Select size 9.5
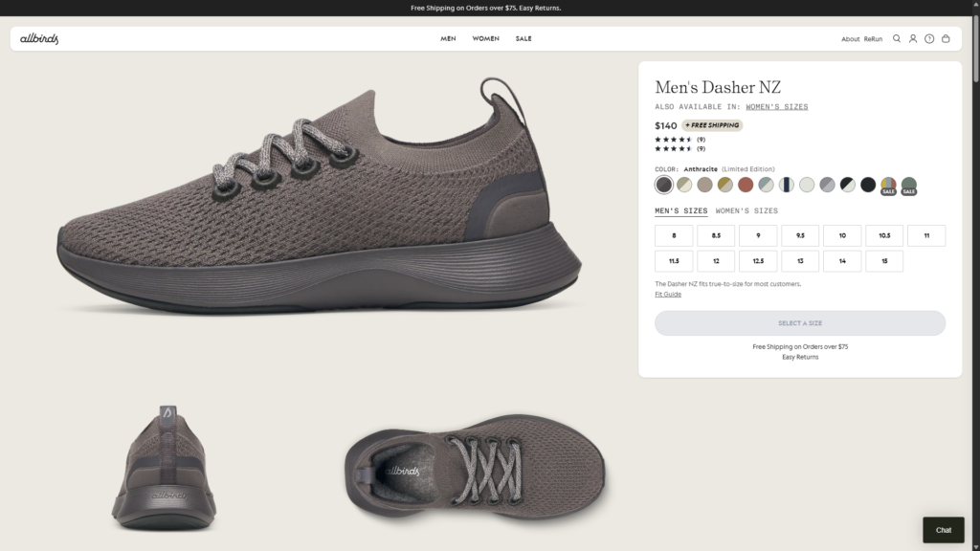The height and width of the screenshot is (551, 980). tap(800, 235)
